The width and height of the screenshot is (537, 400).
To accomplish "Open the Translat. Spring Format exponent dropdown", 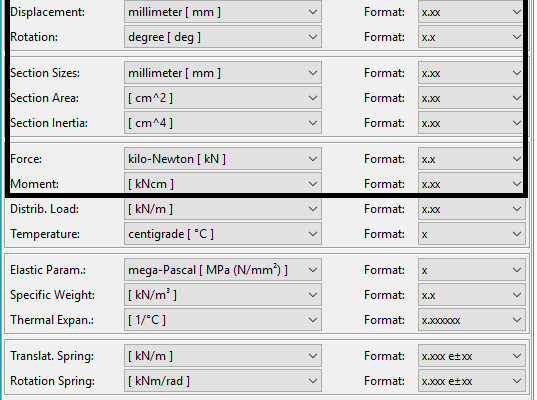I will click(x=472, y=356).
